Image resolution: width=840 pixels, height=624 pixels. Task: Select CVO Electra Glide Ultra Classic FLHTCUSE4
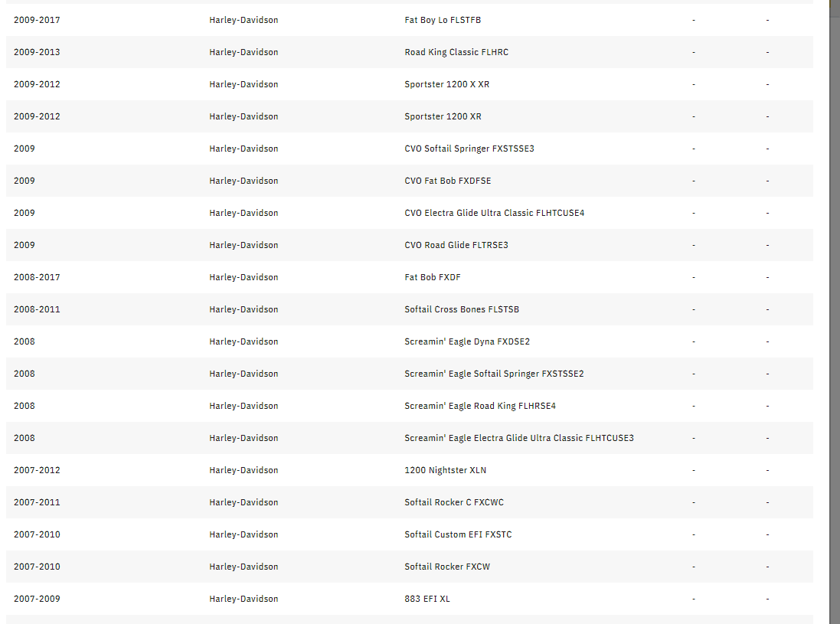(495, 213)
